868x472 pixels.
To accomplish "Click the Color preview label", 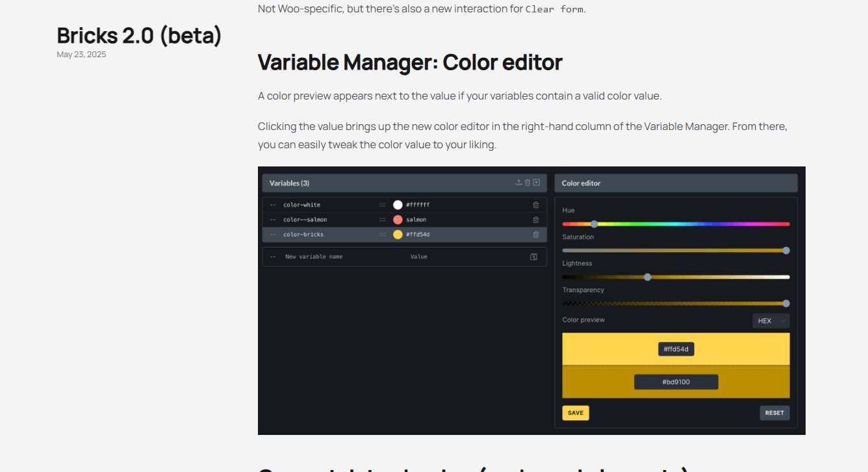I will 583,320.
